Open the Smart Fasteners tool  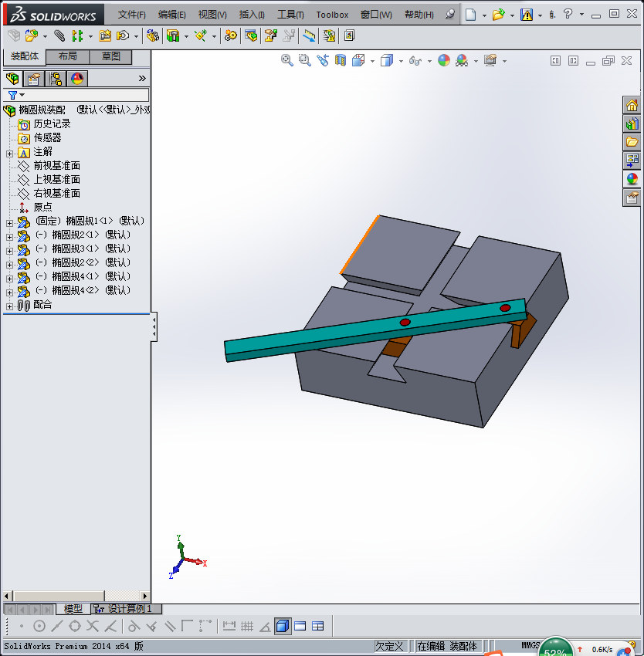tap(105, 36)
